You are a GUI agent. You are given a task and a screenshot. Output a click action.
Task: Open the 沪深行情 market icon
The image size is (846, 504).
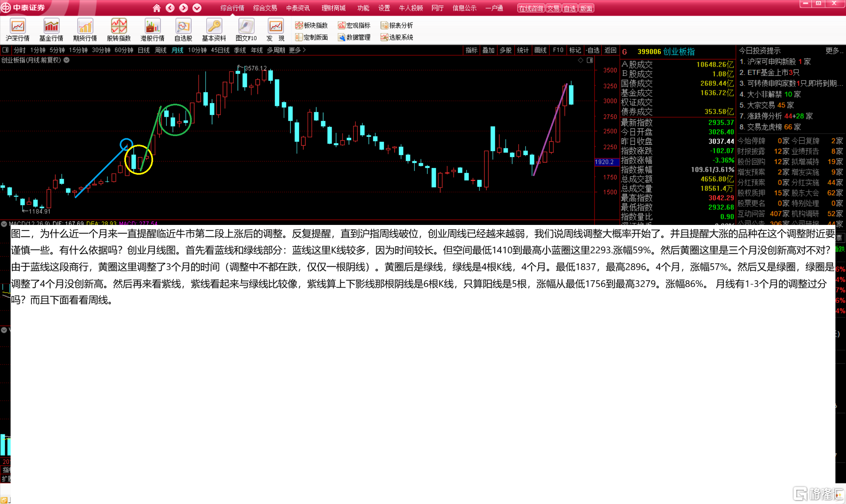18,26
